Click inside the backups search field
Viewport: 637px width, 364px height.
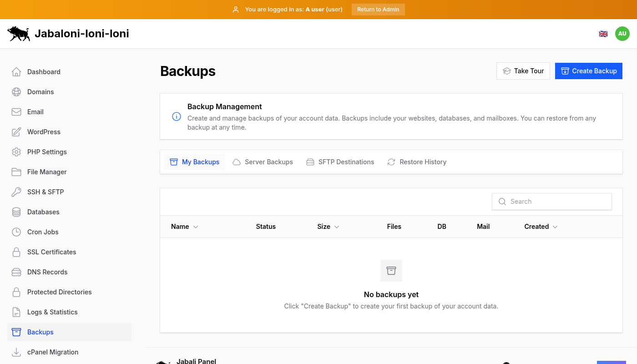click(551, 201)
